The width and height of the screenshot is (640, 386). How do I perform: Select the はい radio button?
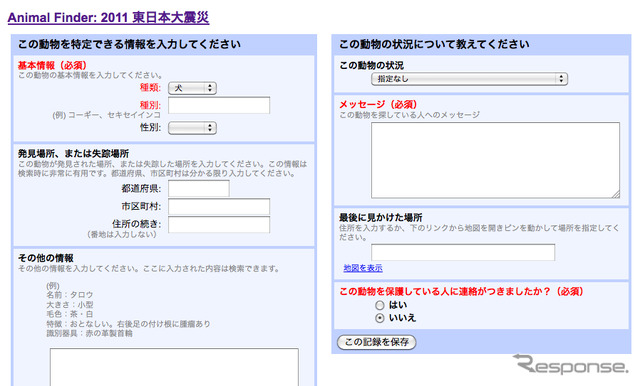(380, 305)
